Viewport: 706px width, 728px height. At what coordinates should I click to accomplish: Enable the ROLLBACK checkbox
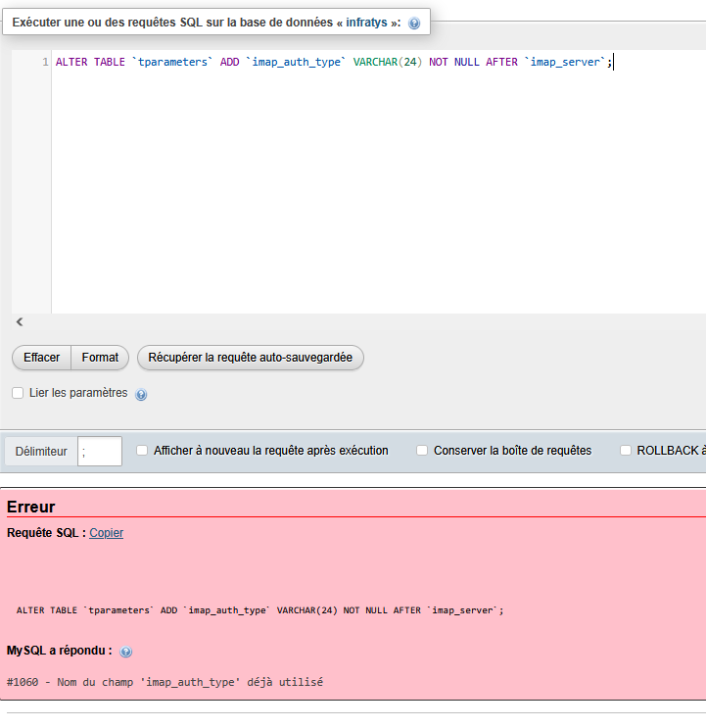[x=626, y=451]
